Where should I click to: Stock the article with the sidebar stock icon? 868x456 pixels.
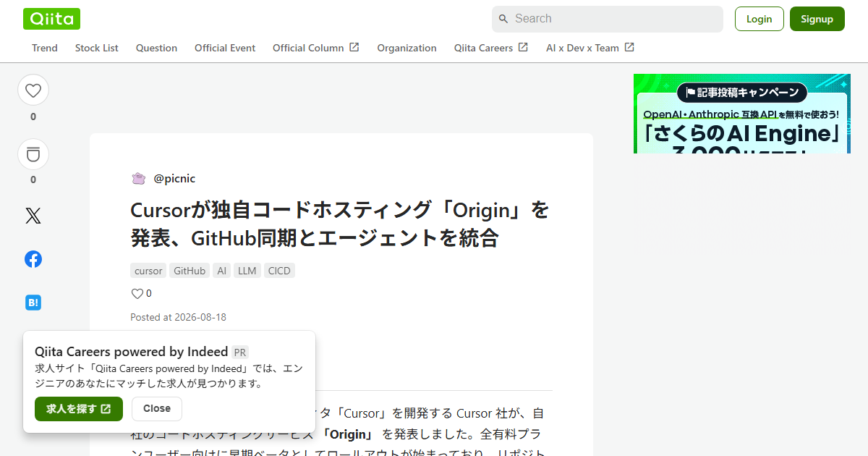tap(33, 154)
